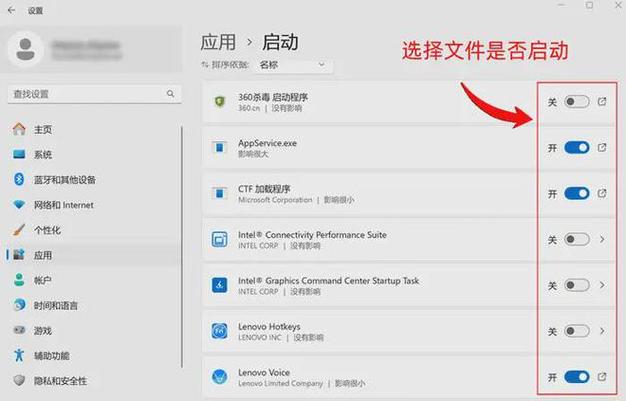Click Intel® Graphics Command Center Startup Task name
The height and width of the screenshot is (401, 626).
329,280
